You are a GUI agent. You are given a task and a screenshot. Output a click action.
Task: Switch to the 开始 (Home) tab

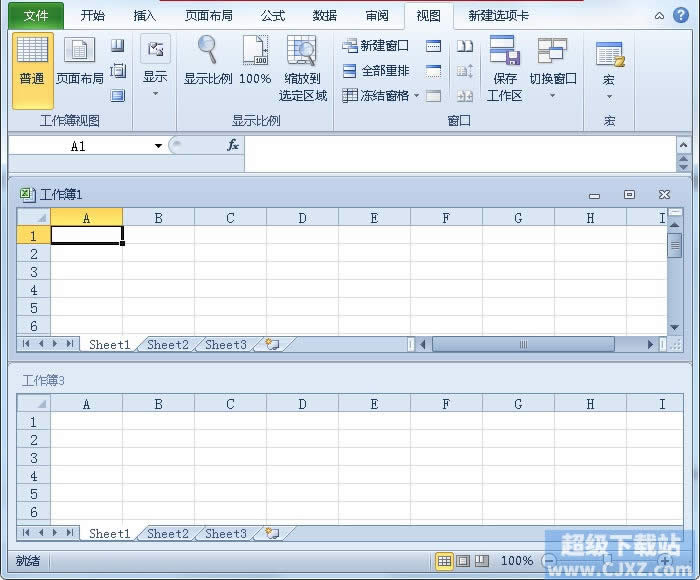pyautogui.click(x=93, y=16)
